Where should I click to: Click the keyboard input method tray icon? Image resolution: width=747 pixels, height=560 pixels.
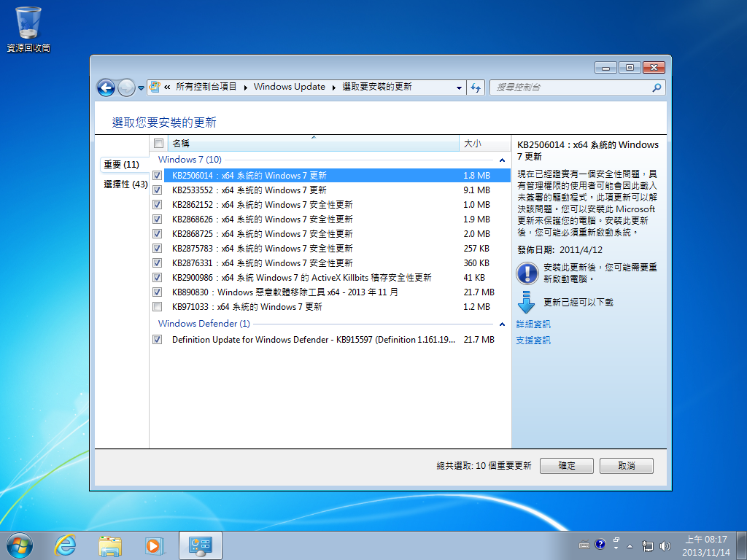coord(584,545)
